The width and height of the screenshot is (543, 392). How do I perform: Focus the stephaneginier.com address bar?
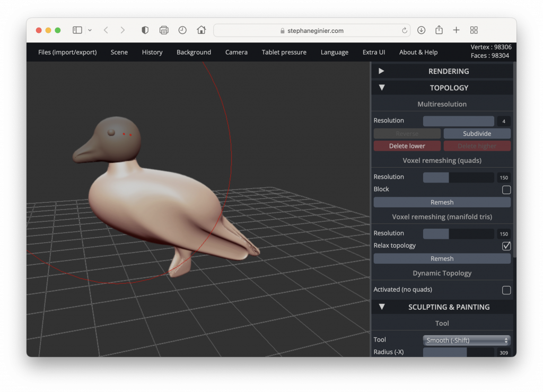point(312,30)
